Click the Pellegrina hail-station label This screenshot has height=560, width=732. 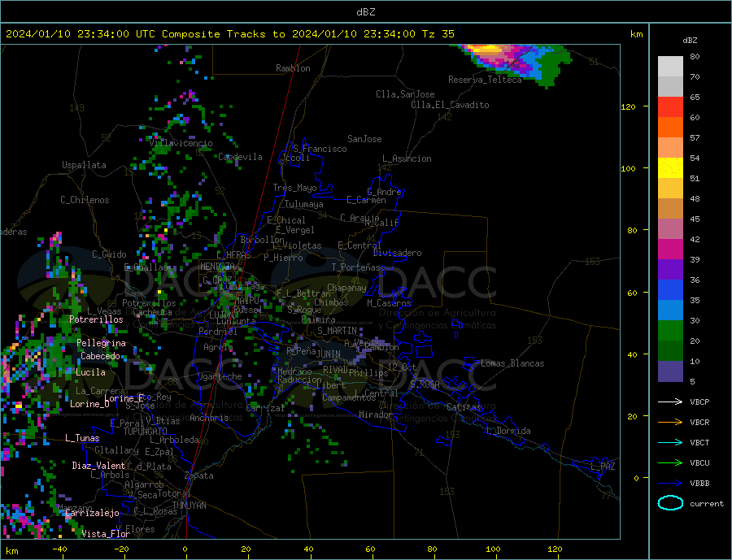pos(102,343)
